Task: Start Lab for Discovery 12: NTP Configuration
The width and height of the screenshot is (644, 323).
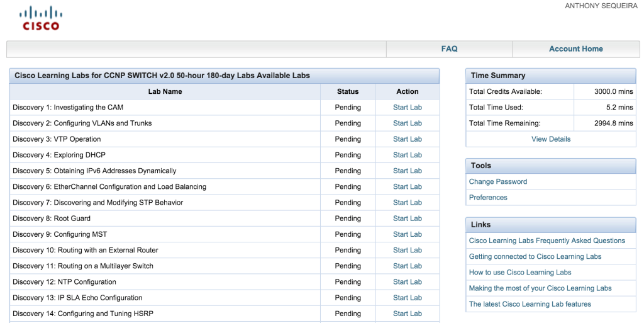Action: pyautogui.click(x=407, y=282)
